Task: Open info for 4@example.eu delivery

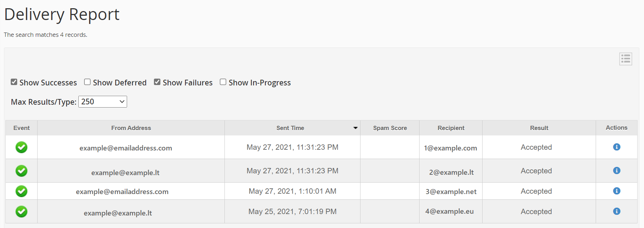Action: pyautogui.click(x=616, y=211)
